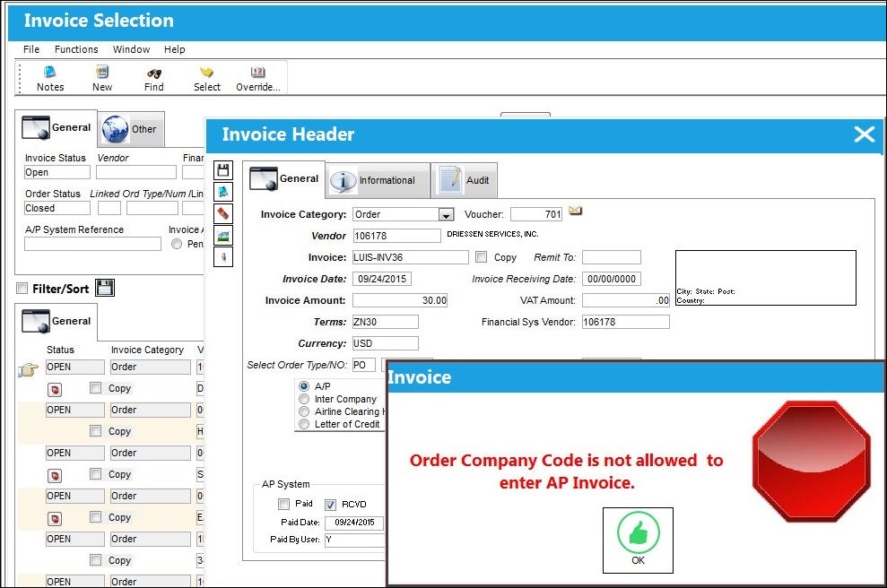Select the A/P radio button

pos(304,386)
